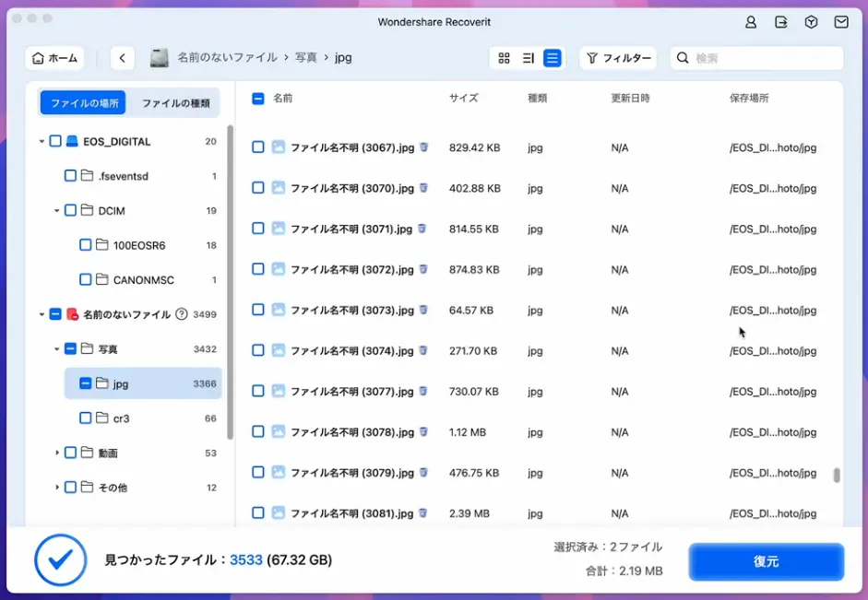Collapse the 写真 folder node
This screenshot has width=868, height=600.
coord(56,349)
